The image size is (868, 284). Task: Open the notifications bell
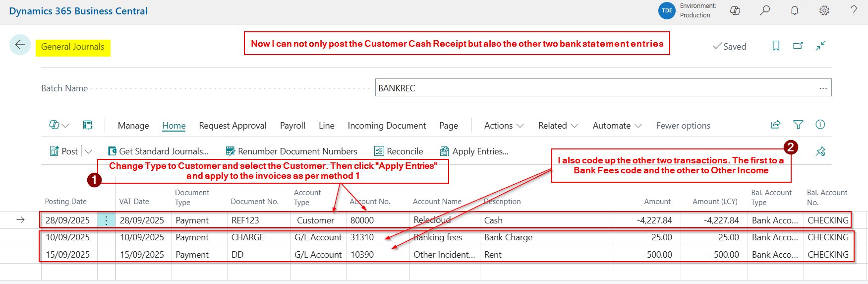[795, 10]
